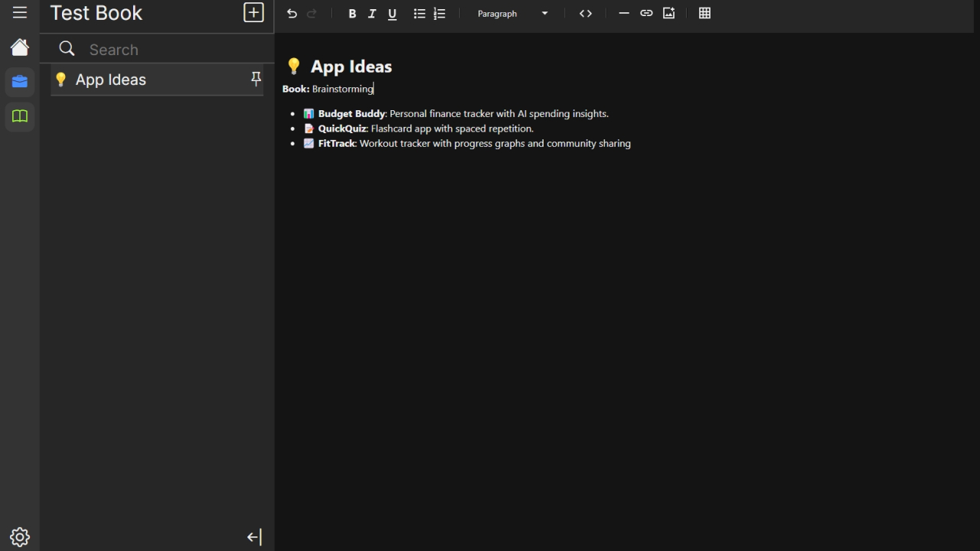980x551 pixels.
Task: Undo the last edit
Action: click(292, 13)
